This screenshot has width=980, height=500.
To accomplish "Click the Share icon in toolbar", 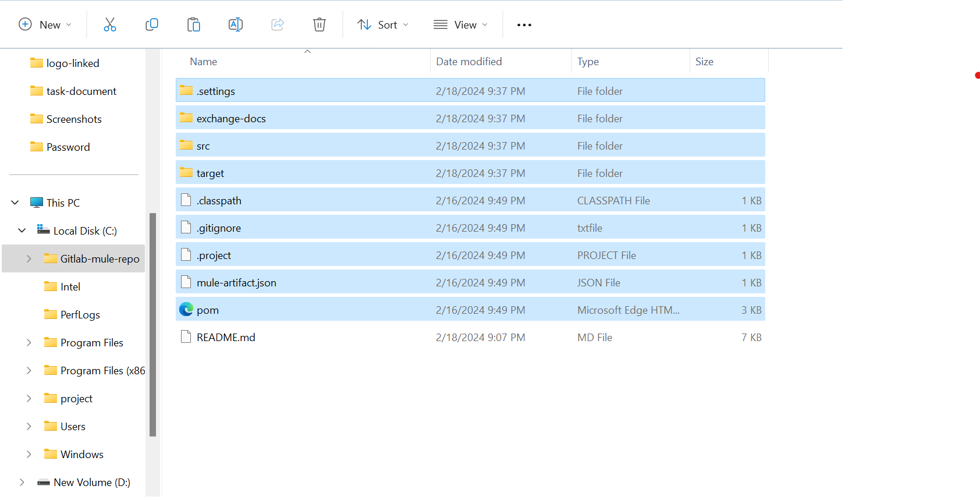I will (x=278, y=24).
